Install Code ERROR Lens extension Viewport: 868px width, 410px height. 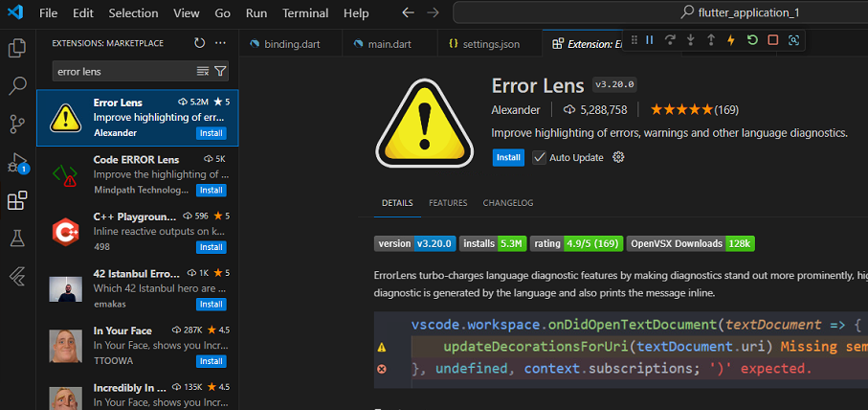click(211, 190)
